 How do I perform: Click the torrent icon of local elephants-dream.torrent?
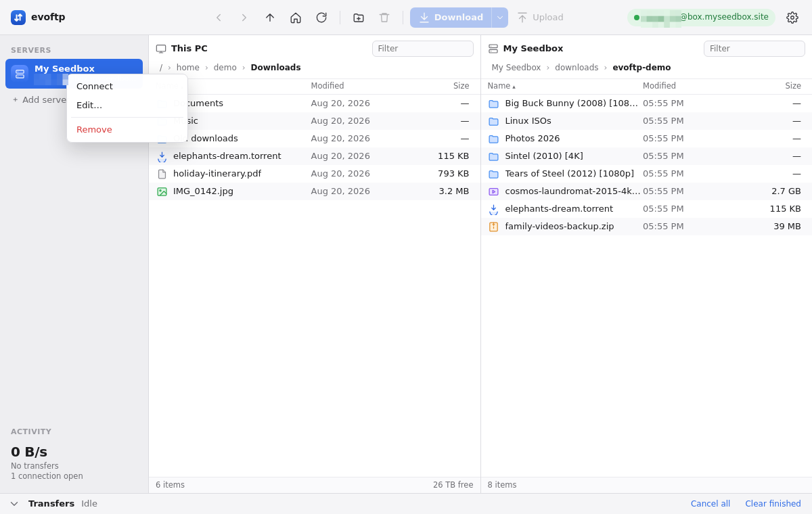click(162, 156)
